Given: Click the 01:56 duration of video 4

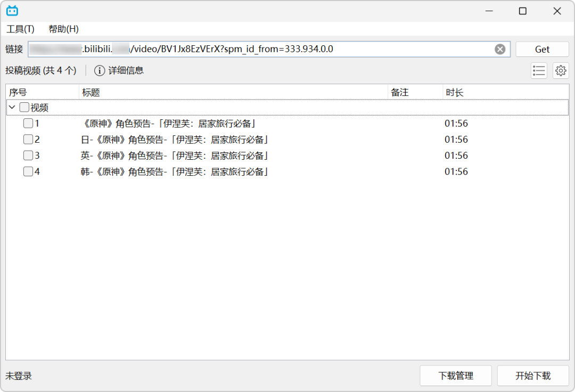Looking at the screenshot, I should click(456, 171).
